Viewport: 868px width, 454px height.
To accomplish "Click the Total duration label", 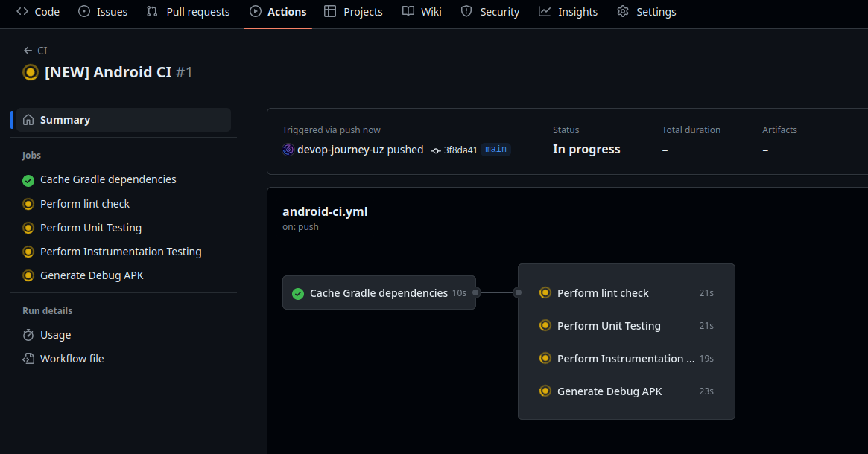I will (691, 130).
